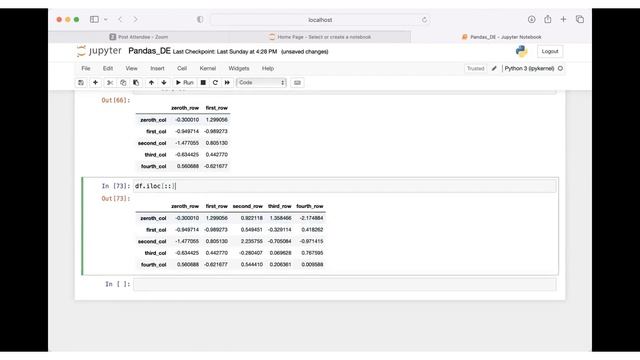Click the value 2.235755

pos(251,241)
